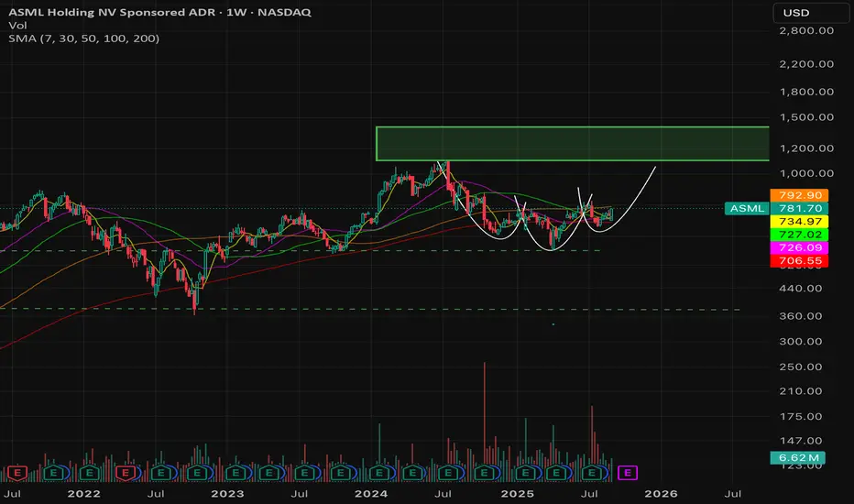
Task: Click the 2,200.00 price scale label
Action: [806, 64]
